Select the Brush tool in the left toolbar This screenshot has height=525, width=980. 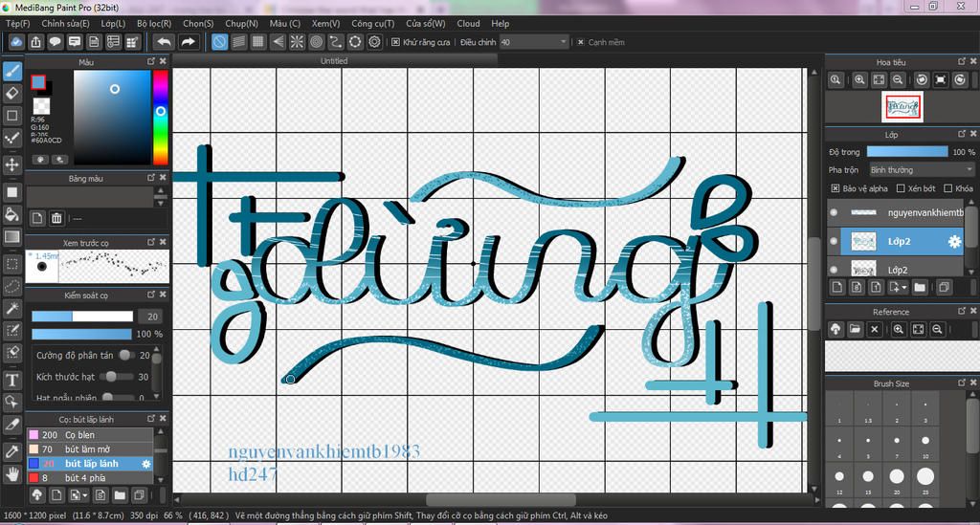click(x=11, y=71)
